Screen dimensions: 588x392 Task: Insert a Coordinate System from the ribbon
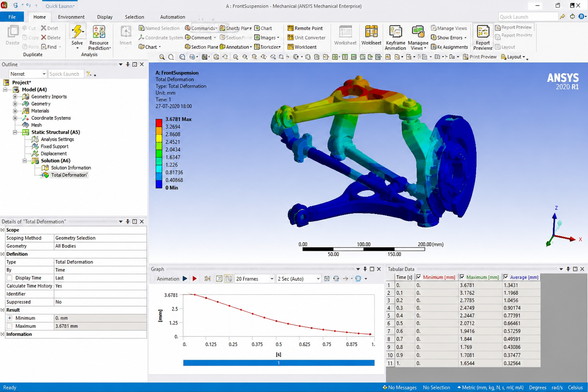[160, 38]
